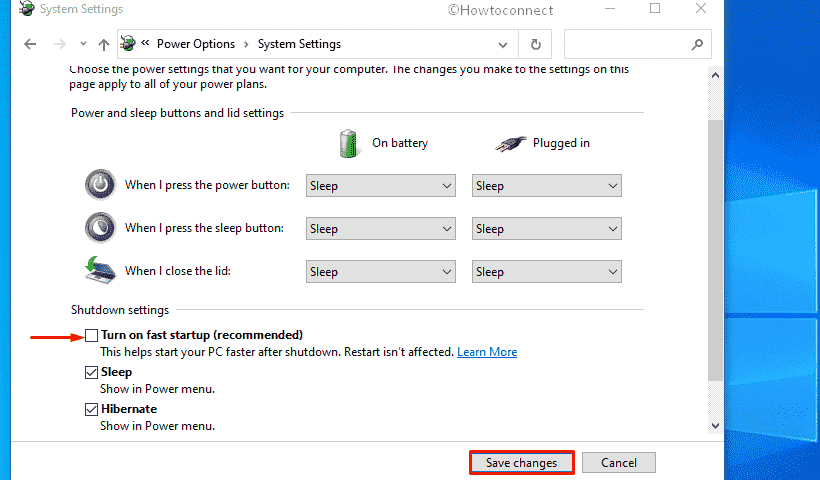Select System Settings breadcrumb item
The image size is (820, 480).
(x=299, y=44)
